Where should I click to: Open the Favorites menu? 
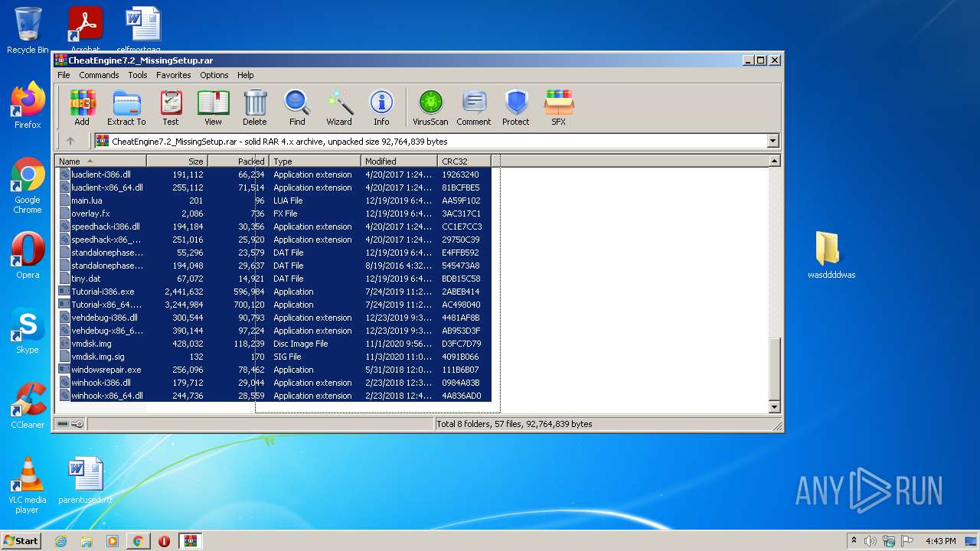174,75
